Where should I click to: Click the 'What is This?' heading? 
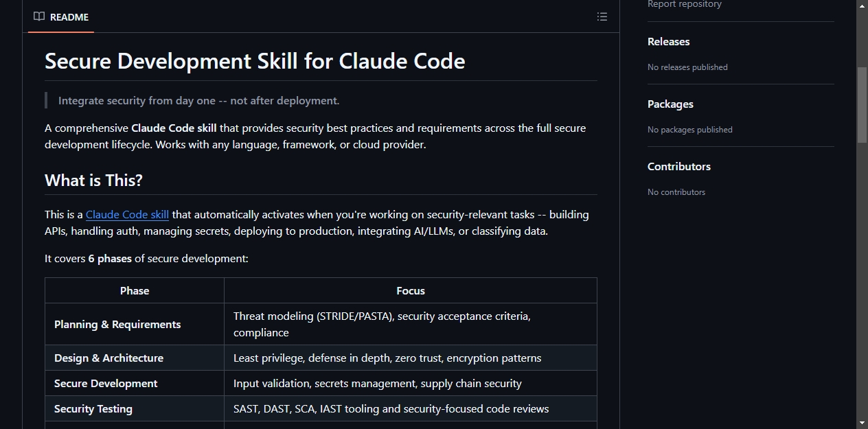tap(93, 181)
